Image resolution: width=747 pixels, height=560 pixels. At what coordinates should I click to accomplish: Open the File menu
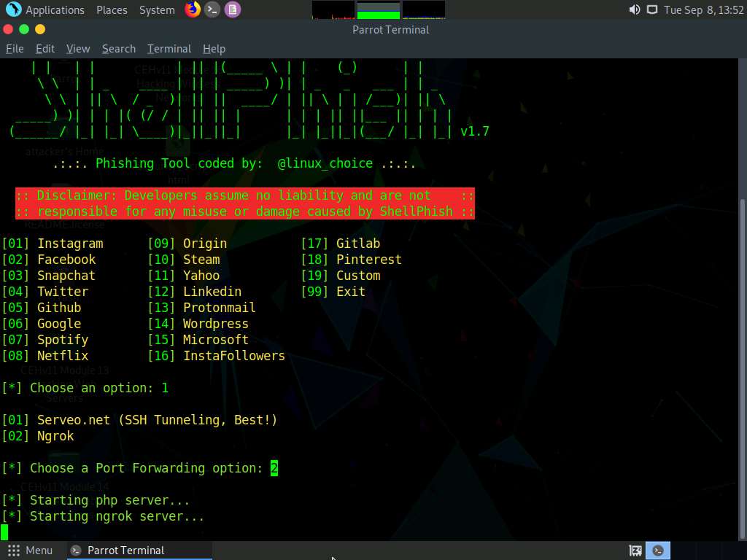click(x=15, y=49)
